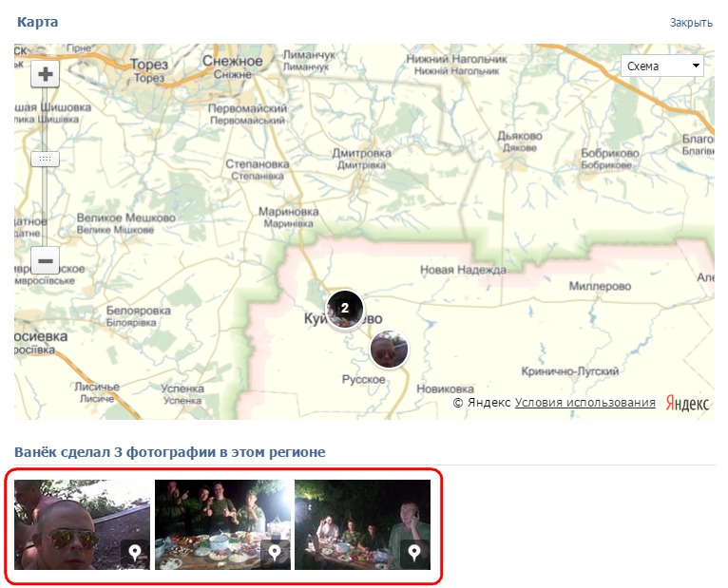Click location pin icon on first photo
The width and height of the screenshot is (728, 588).
point(135,553)
